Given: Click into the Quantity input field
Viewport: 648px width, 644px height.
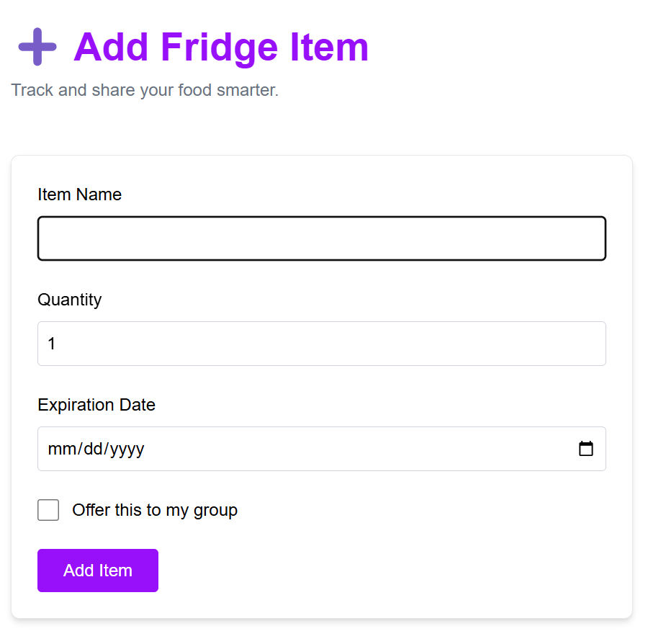Looking at the screenshot, I should tap(321, 344).
